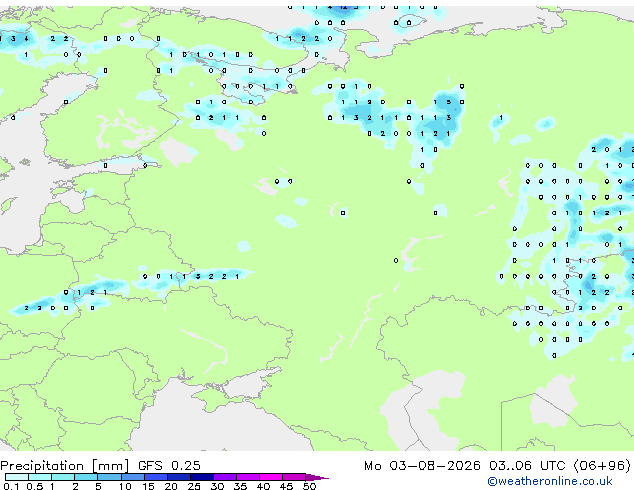Click the '0.5' legend scale label
Image resolution: width=634 pixels, height=490 pixels.
click(x=34, y=486)
